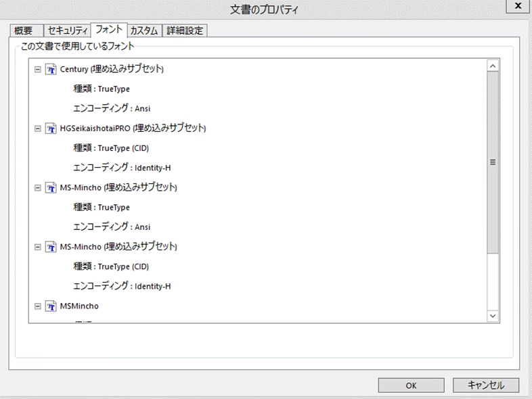Switch to the 概要 tab
The width and height of the screenshot is (532, 399).
(26, 31)
